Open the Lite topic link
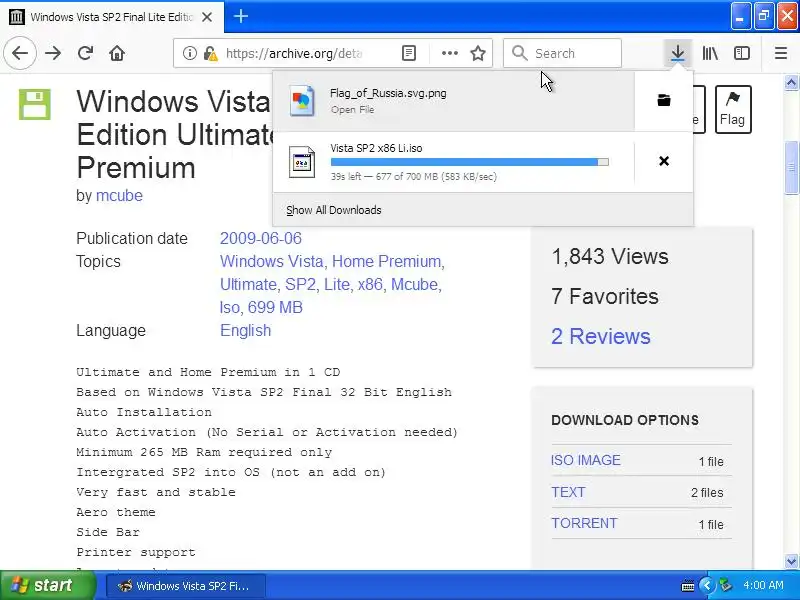 [x=336, y=284]
